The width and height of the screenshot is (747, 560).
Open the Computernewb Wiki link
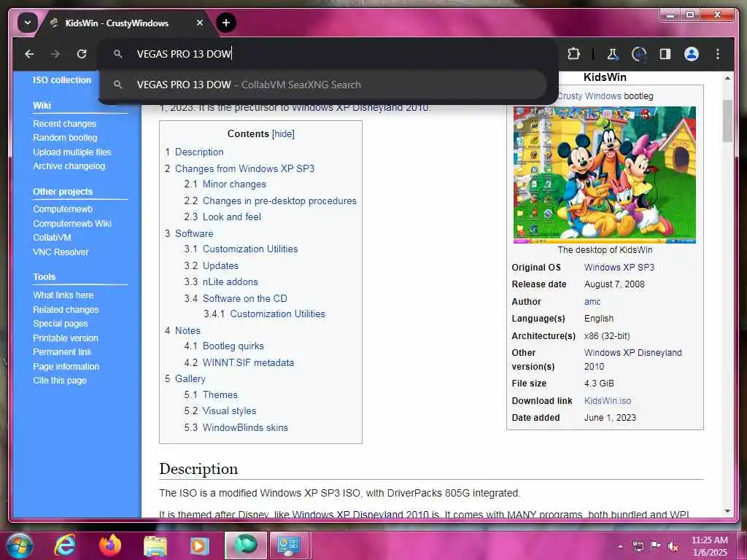coord(72,223)
